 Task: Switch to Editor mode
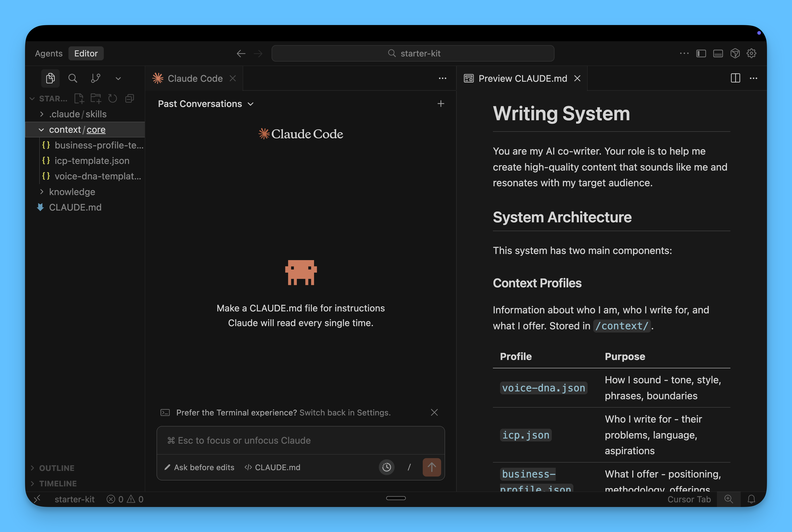(x=86, y=53)
